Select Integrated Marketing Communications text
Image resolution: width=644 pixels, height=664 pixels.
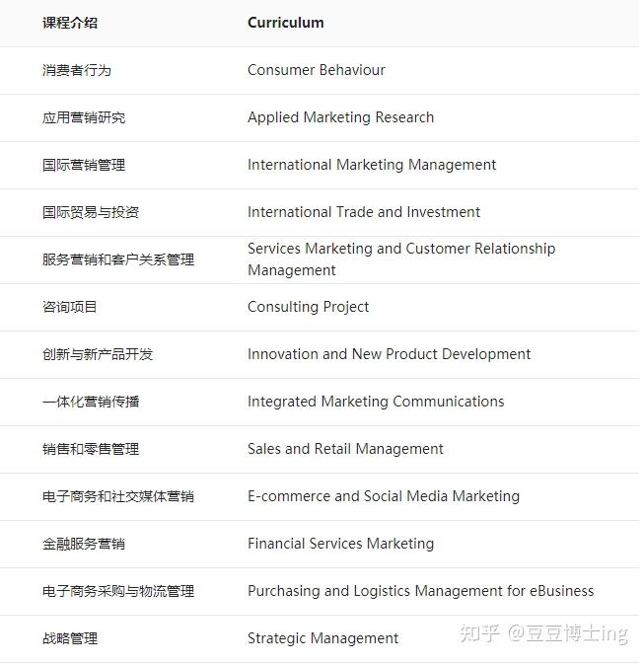tap(376, 402)
